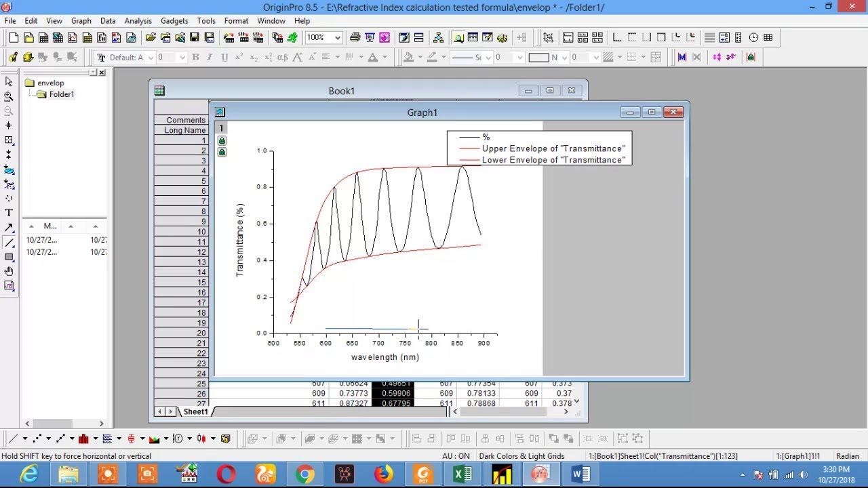This screenshot has height=488, width=868.
Task: Open the font name Default dropdown
Action: tap(151, 58)
